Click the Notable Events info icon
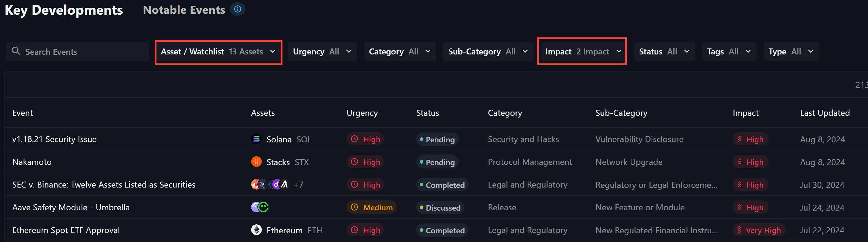This screenshot has width=868, height=242. (238, 10)
